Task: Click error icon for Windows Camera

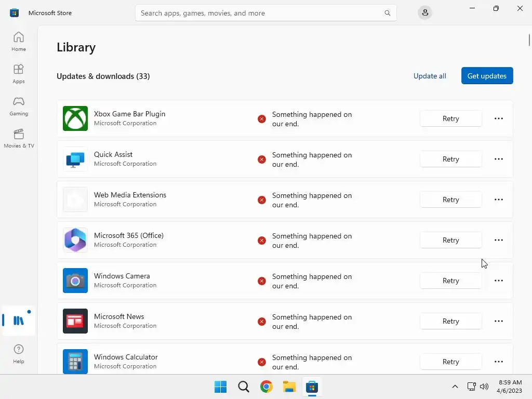Action: (262, 281)
